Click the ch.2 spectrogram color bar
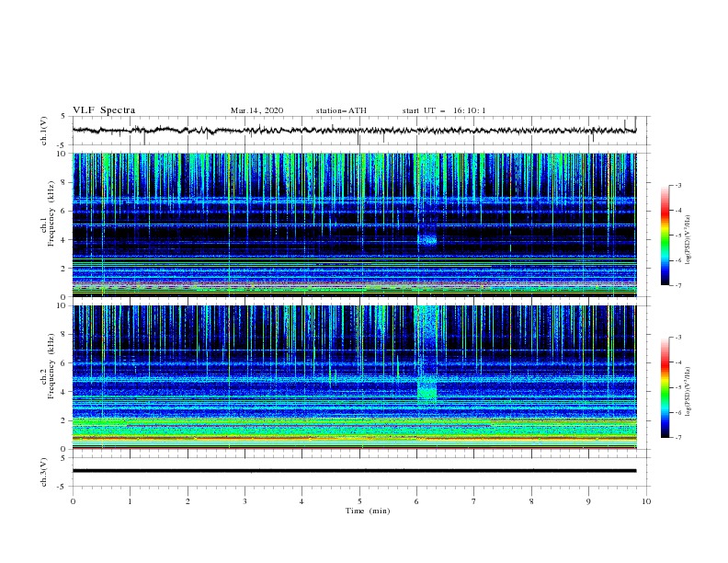The image size is (728, 563). 665,387
